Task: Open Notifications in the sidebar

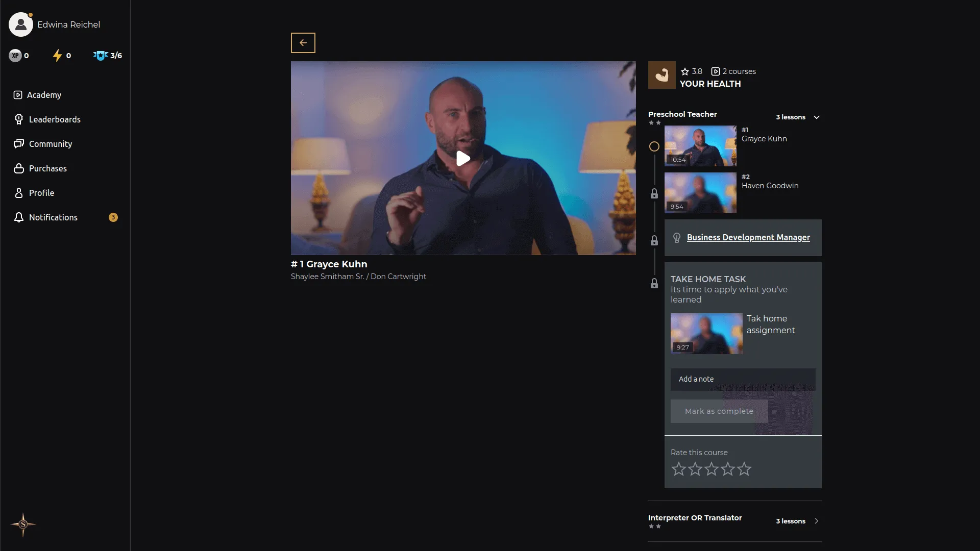Action: click(53, 217)
